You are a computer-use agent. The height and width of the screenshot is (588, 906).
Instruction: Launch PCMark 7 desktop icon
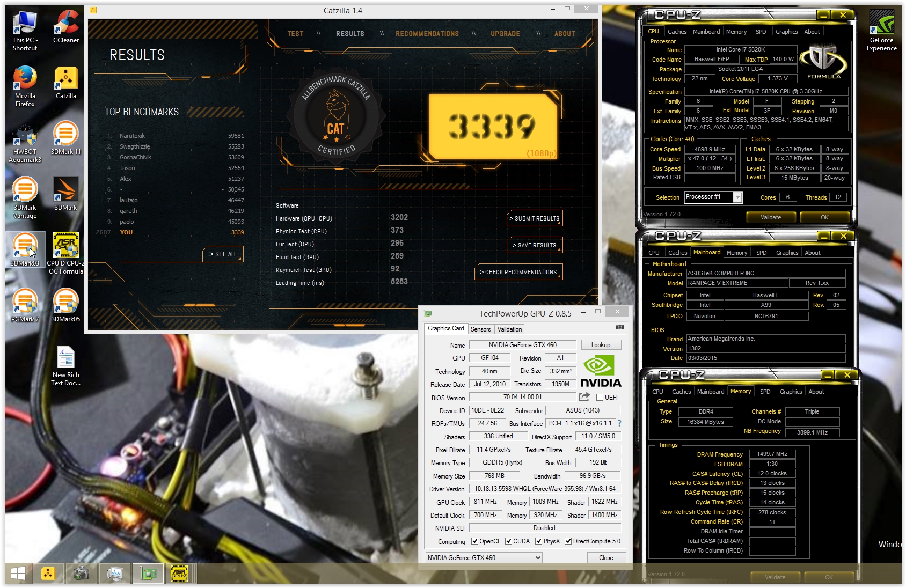[25, 305]
